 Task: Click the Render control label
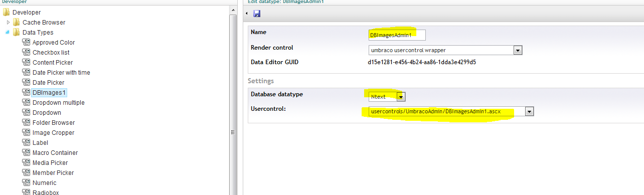coord(272,48)
